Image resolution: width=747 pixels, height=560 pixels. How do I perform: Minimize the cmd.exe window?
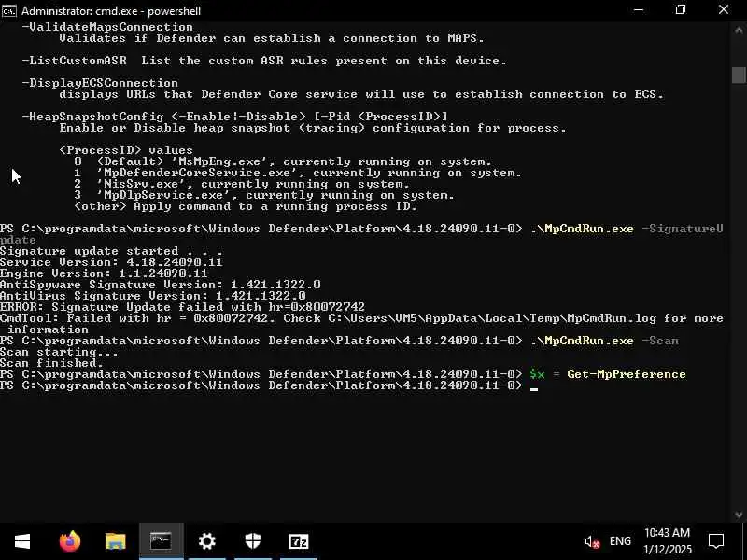pyautogui.click(x=639, y=10)
